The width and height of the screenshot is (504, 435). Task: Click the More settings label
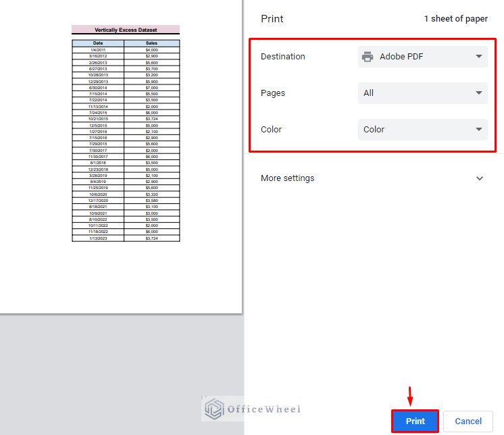pos(287,178)
